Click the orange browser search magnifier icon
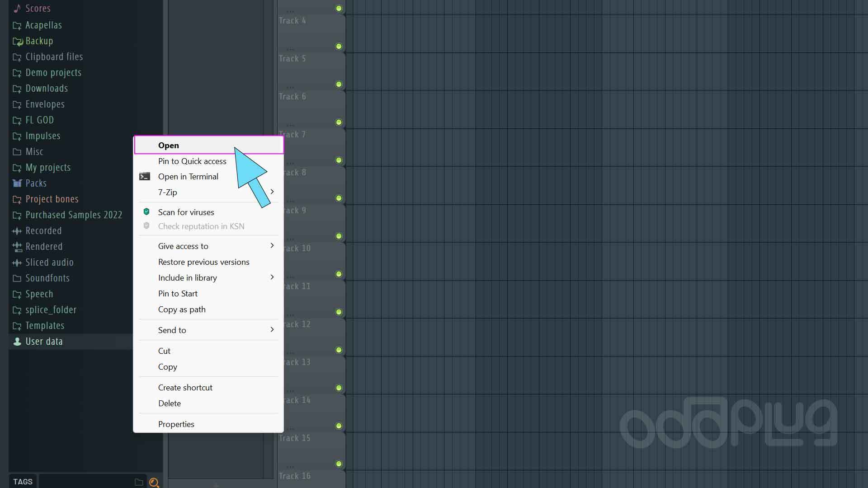868x488 pixels. point(154,483)
